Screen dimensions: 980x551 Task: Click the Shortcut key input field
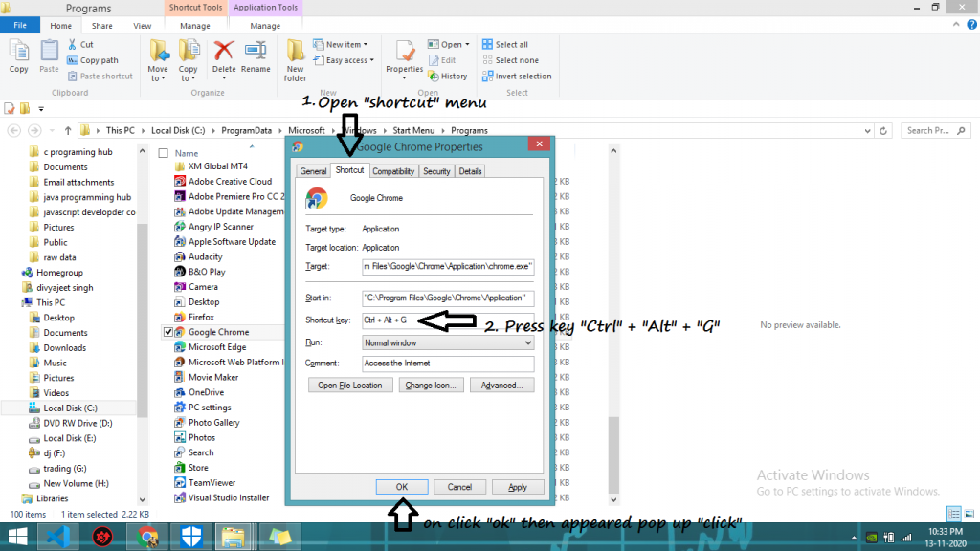[x=448, y=320]
